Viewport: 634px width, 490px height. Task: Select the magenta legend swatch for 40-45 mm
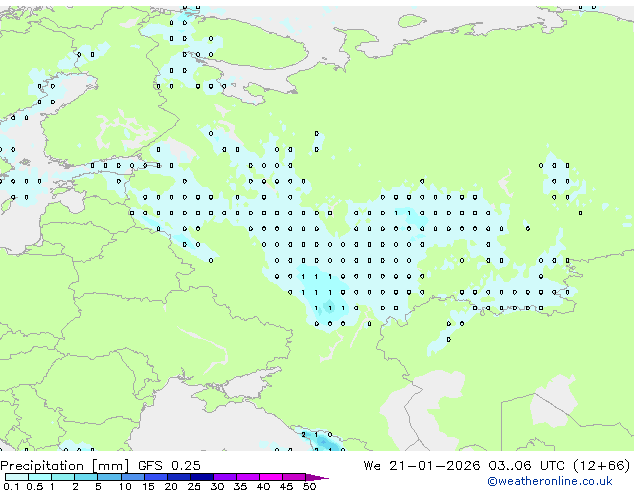(271, 477)
